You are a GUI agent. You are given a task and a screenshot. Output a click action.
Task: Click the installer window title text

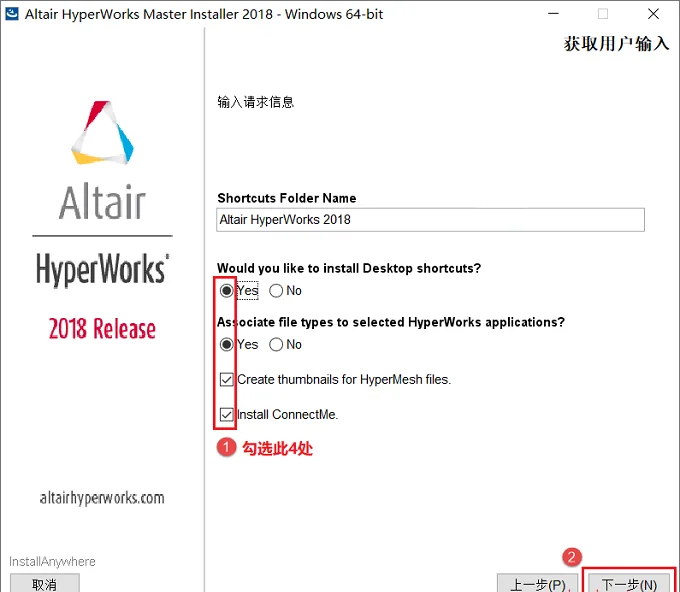(x=204, y=14)
